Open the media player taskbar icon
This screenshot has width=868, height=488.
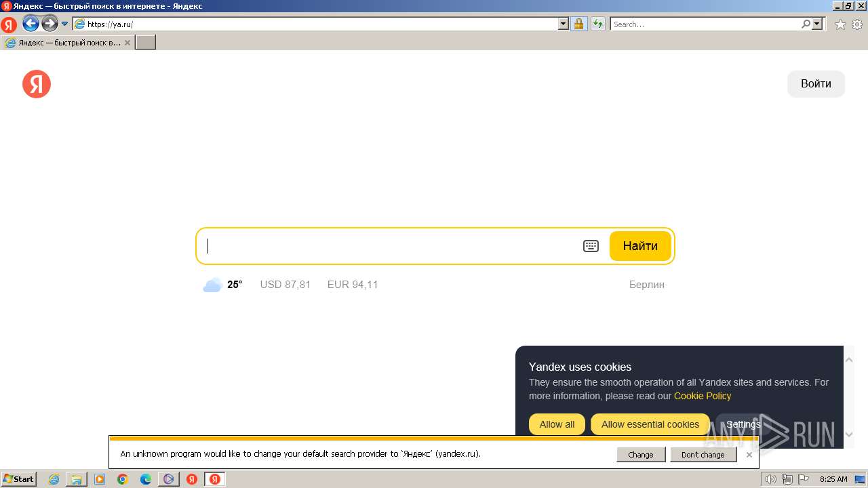(x=100, y=479)
